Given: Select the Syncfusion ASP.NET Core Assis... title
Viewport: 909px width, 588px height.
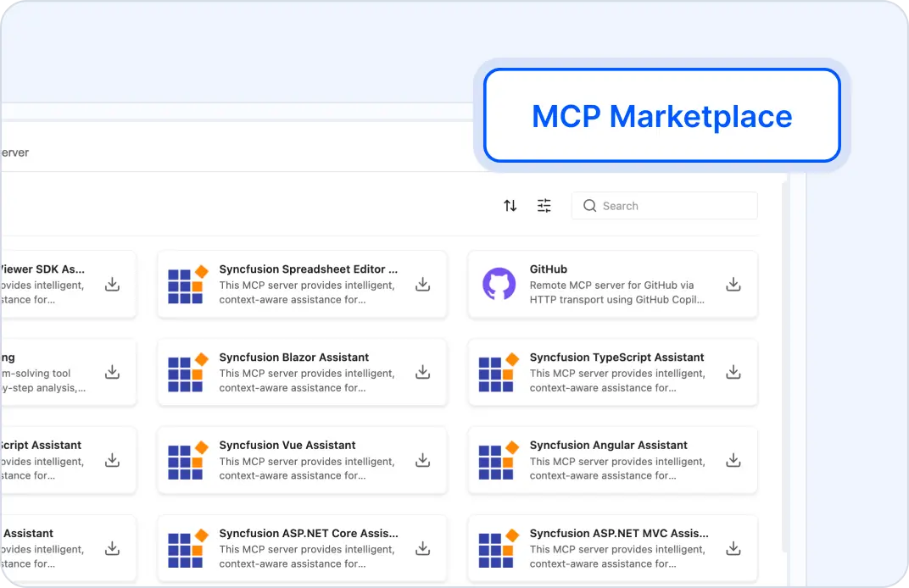Looking at the screenshot, I should tap(309, 534).
